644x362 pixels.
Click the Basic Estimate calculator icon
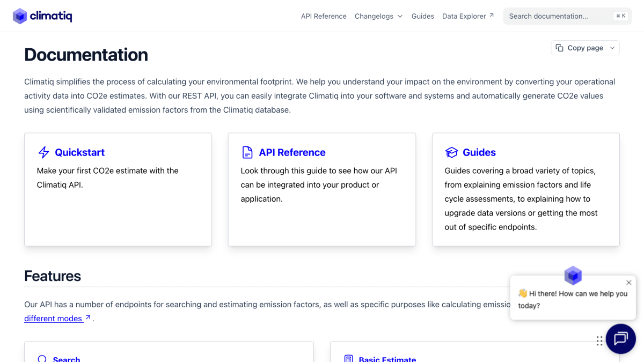tap(348, 359)
